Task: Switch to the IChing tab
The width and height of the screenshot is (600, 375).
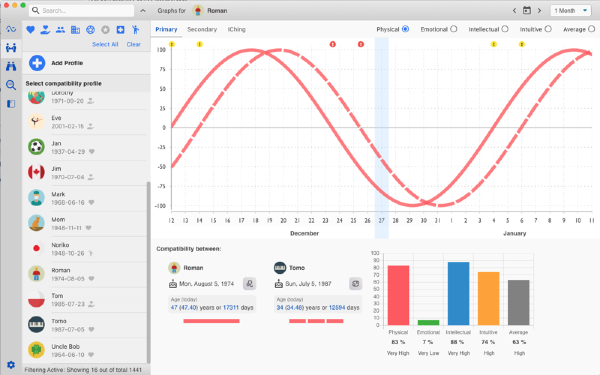Action: pos(236,29)
